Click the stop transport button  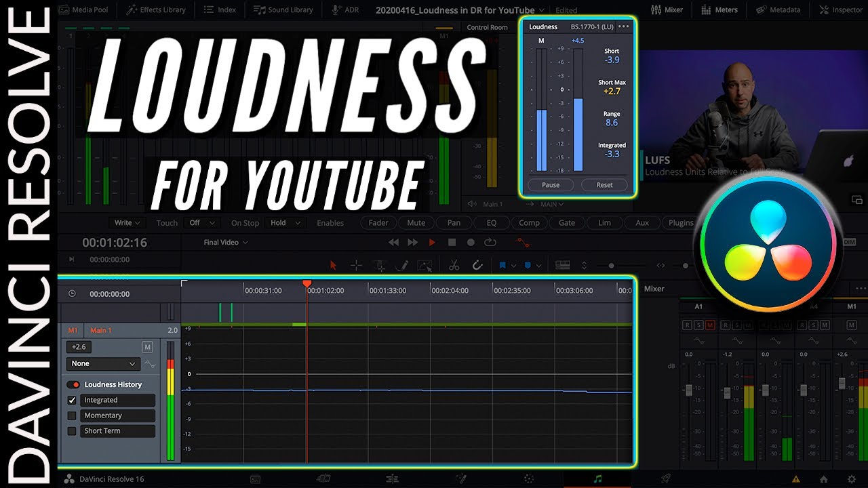click(452, 242)
